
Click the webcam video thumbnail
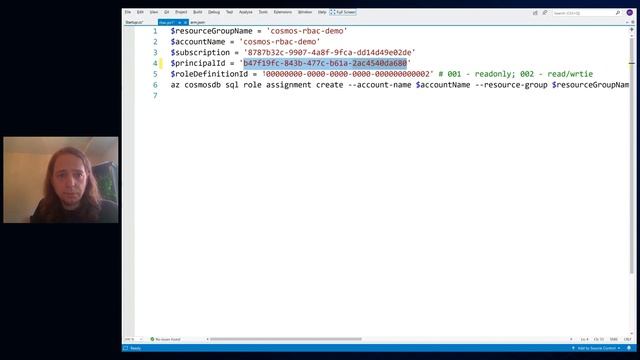pos(61,180)
